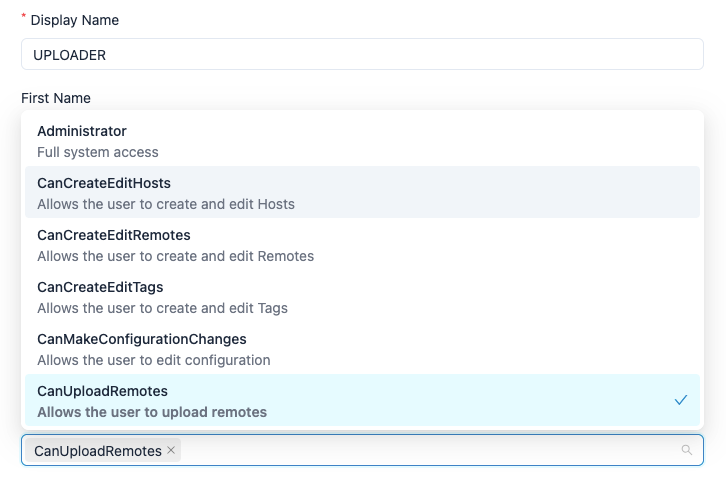Enable the CanMakeConfigurationChanges role
Image resolution: width=726 pixels, height=480 pixels.
coord(363,349)
